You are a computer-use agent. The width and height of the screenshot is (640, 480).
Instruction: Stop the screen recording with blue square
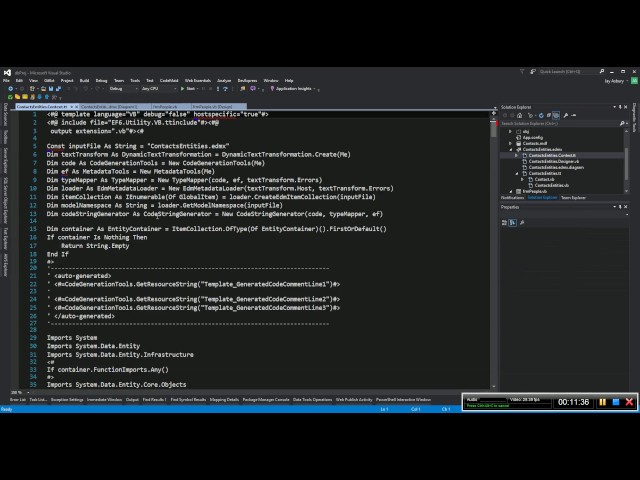pyautogui.click(x=616, y=402)
